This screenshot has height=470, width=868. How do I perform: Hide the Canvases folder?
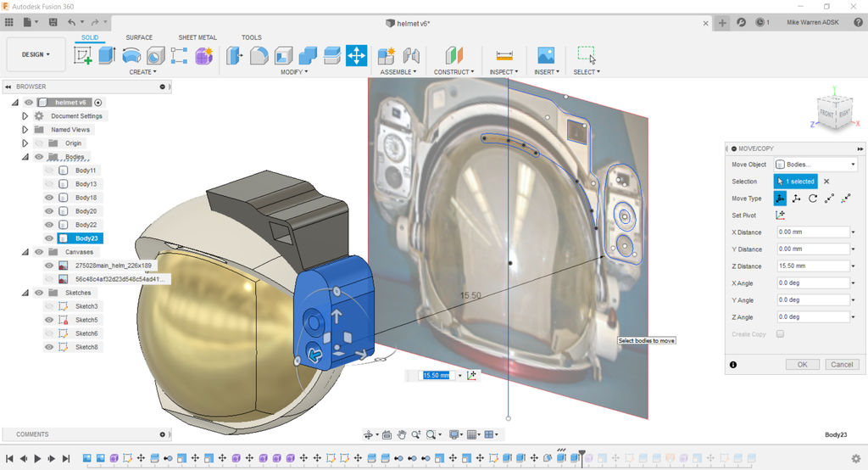pos(39,252)
